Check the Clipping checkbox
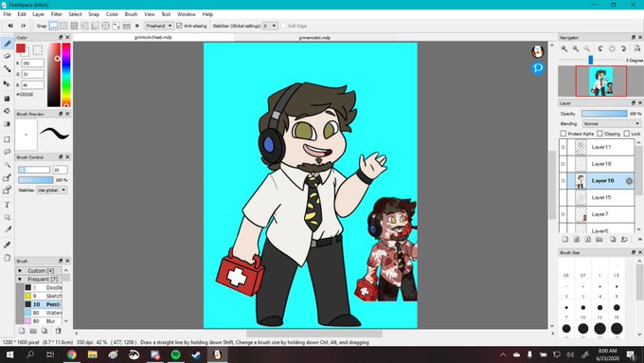This screenshot has width=644, height=363. (x=599, y=134)
